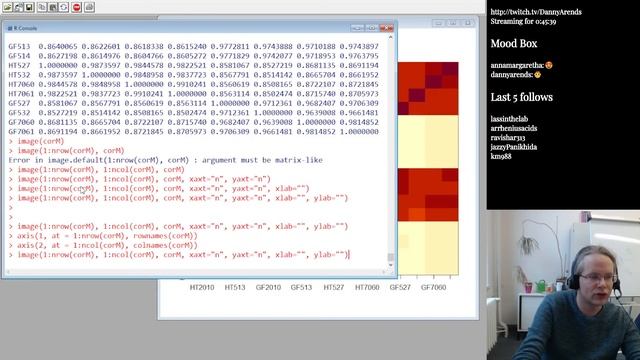Image resolution: width=640 pixels, height=360 pixels.
Task: Click the HT7061 row label in console
Action: pyautogui.click(x=21, y=94)
